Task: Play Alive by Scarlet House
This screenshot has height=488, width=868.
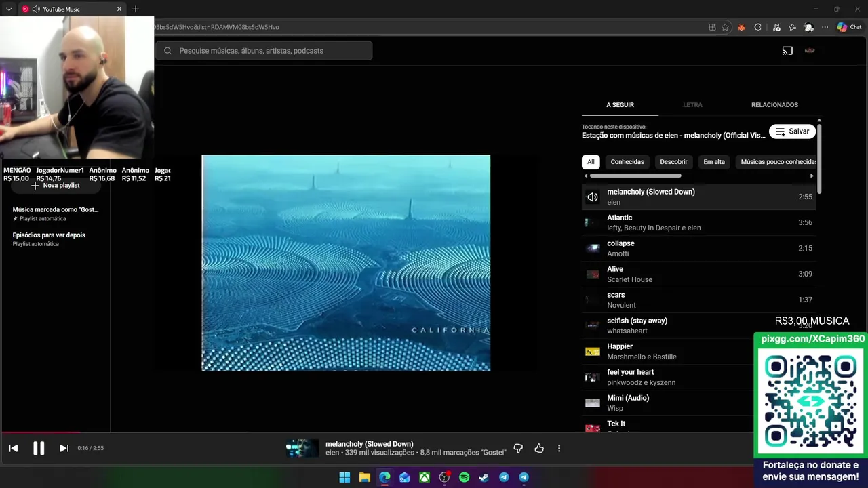Action: coord(698,274)
